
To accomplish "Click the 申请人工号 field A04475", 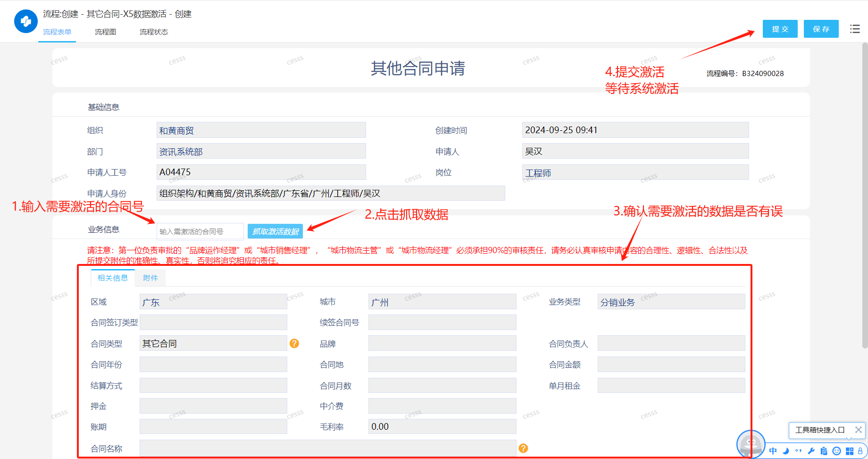I will (x=261, y=172).
